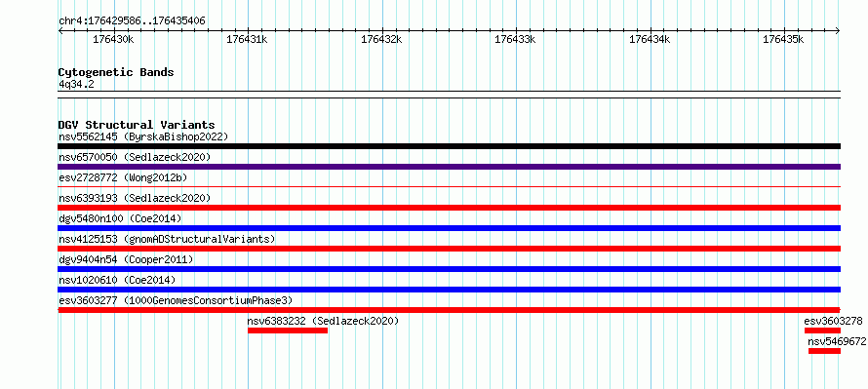Click the 176435k ruler mark
This screenshot has width=868, height=389.
(x=784, y=39)
